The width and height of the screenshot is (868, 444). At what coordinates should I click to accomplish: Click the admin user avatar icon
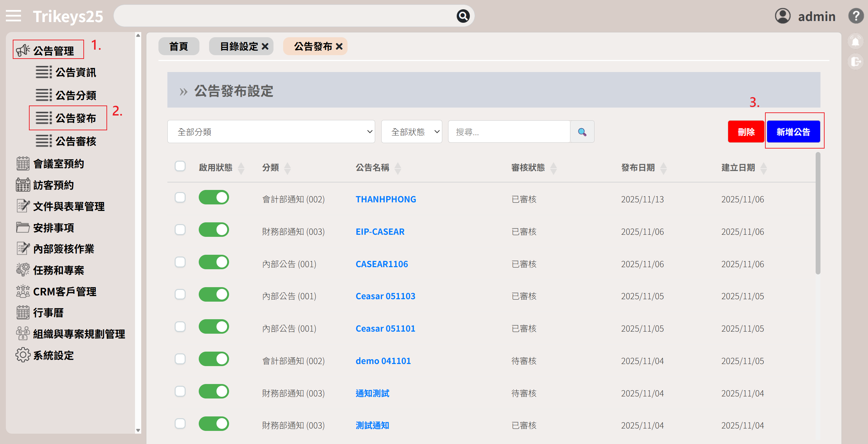783,16
